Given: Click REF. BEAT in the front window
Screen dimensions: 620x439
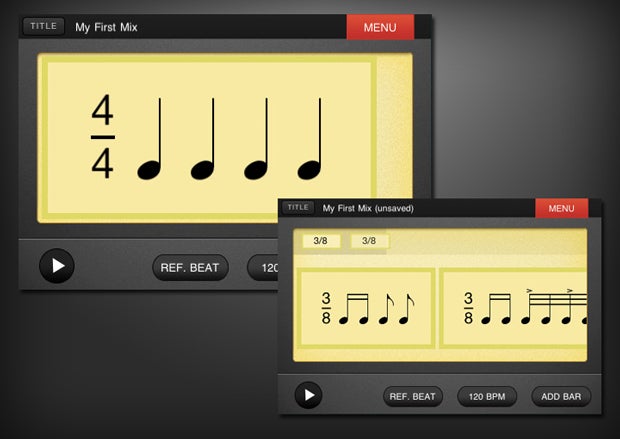Looking at the screenshot, I should 412,396.
